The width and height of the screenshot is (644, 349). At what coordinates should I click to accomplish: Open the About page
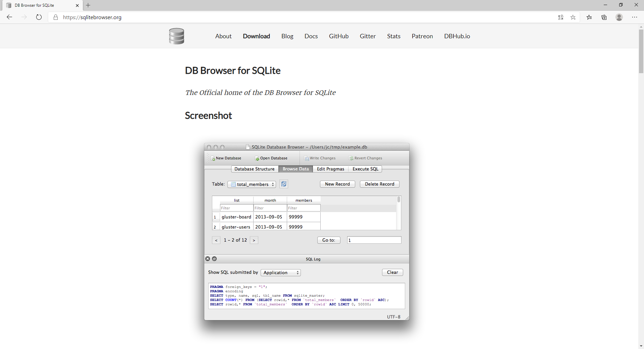pos(223,36)
